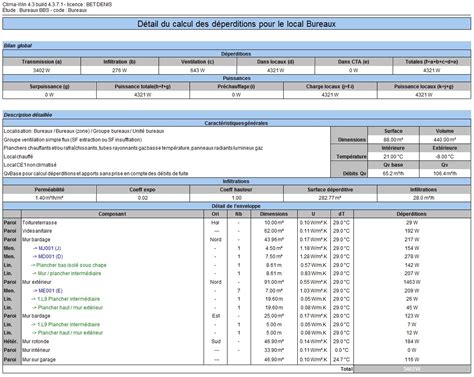Select the 'Localisation: Bureaux / Bureaux (zone)' line
474x377 pixels.
pos(84,131)
